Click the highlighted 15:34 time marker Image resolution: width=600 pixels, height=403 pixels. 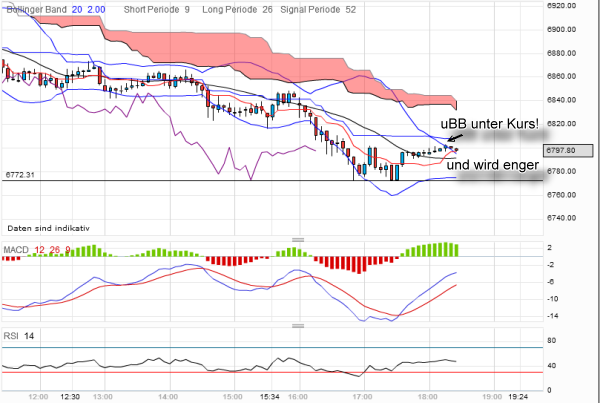270,396
